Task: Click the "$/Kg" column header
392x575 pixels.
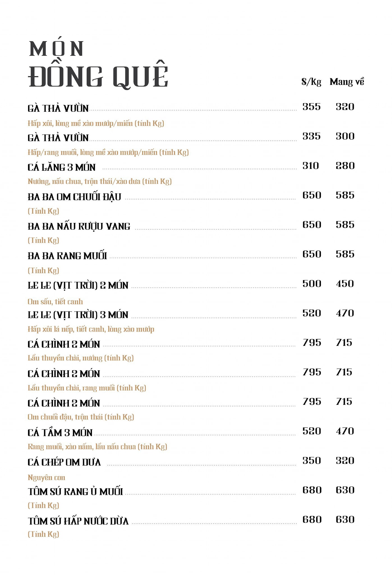Action: coord(311,82)
